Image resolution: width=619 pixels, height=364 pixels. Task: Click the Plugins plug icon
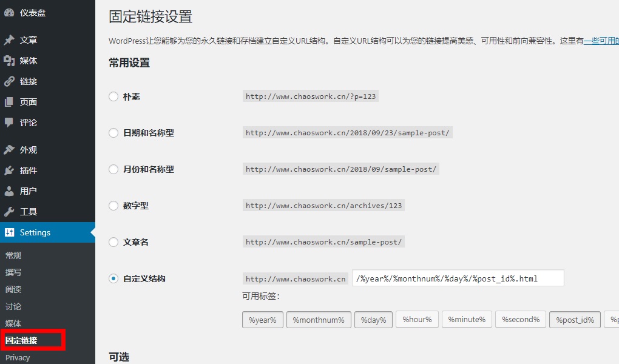(x=9, y=170)
